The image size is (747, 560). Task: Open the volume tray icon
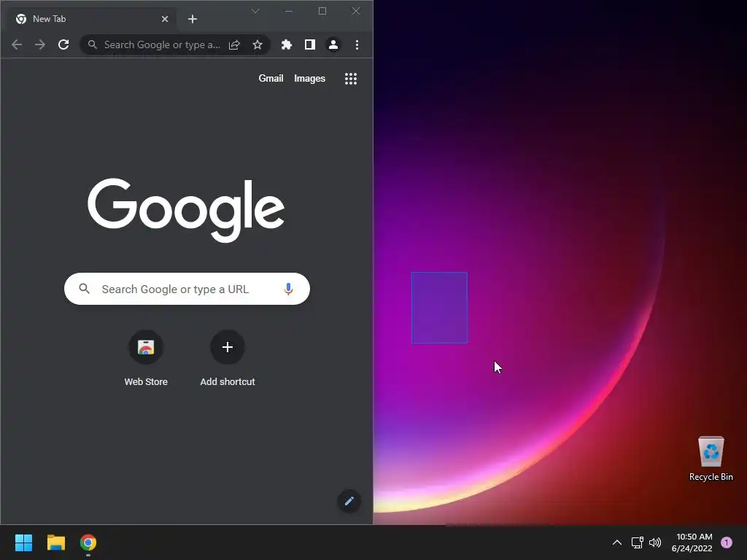point(655,542)
